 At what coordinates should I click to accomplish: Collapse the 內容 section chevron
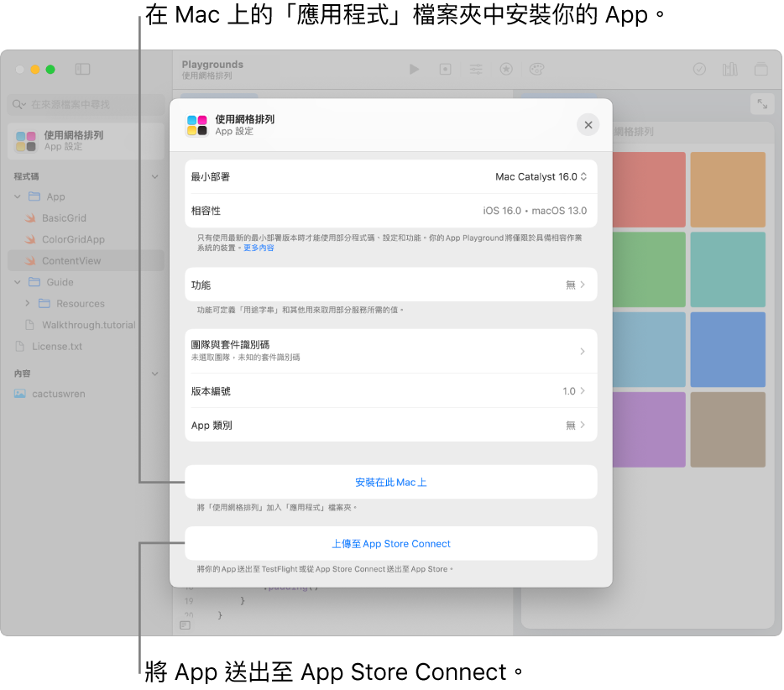coord(155,374)
